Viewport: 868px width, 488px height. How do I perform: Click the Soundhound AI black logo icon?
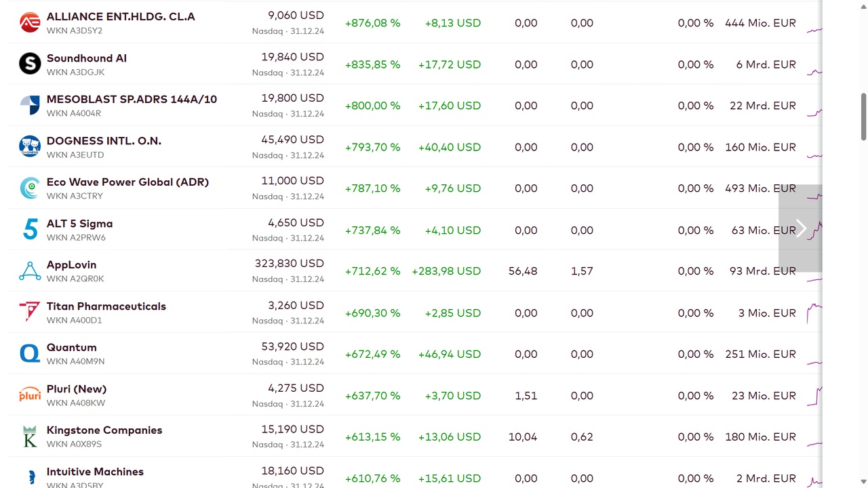pyautogui.click(x=30, y=64)
